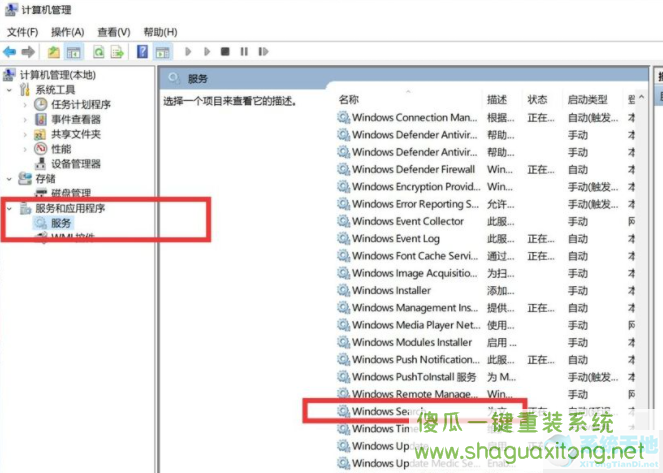Click gear icon of Windows Defender Firewall

(x=343, y=170)
